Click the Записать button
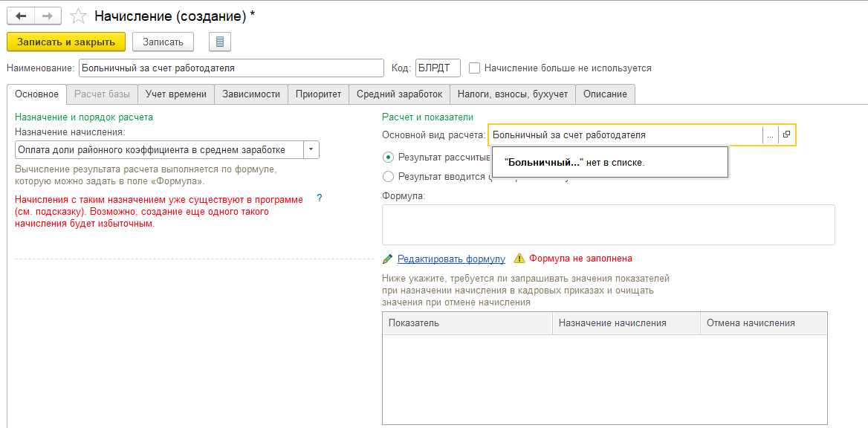Screen dimensions: 868x428 [163, 42]
